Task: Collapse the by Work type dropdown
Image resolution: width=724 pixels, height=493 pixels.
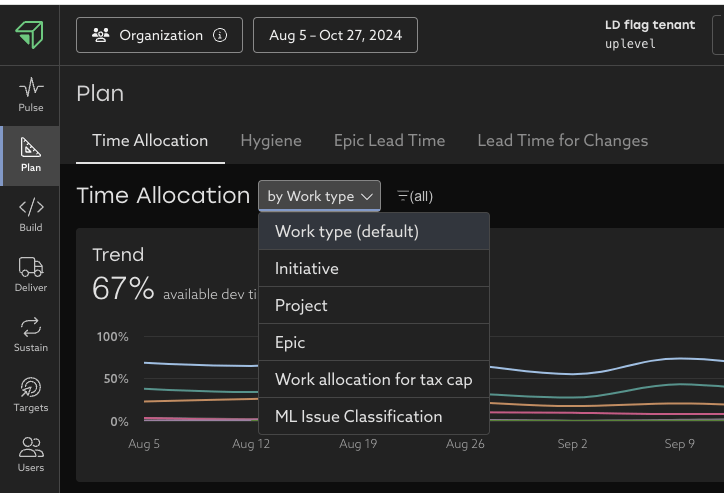Action: 319,196
